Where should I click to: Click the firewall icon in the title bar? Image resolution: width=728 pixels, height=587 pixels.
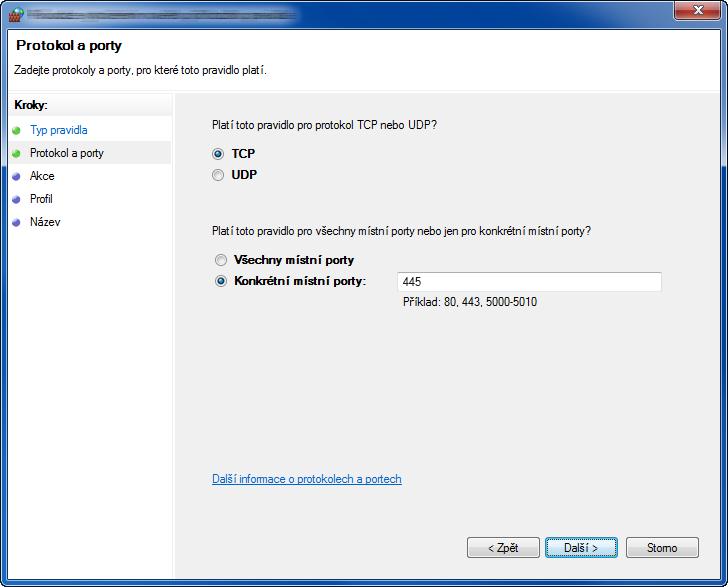pos(15,14)
